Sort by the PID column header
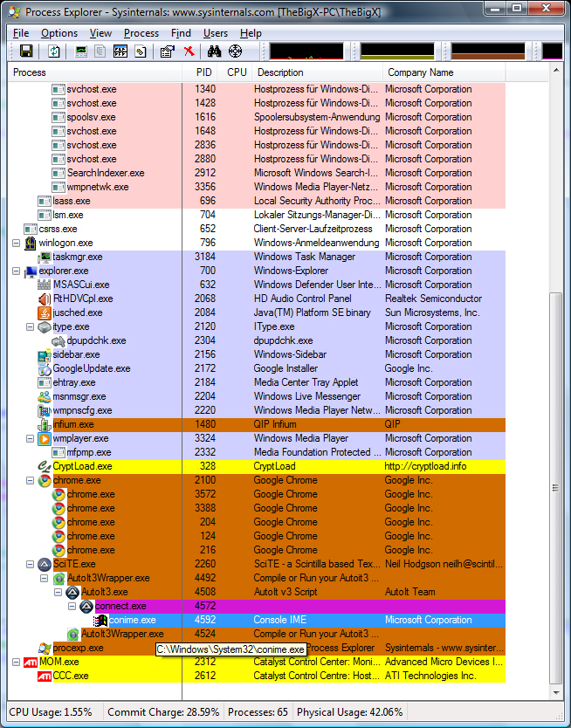The width and height of the screenshot is (571, 728). (203, 72)
